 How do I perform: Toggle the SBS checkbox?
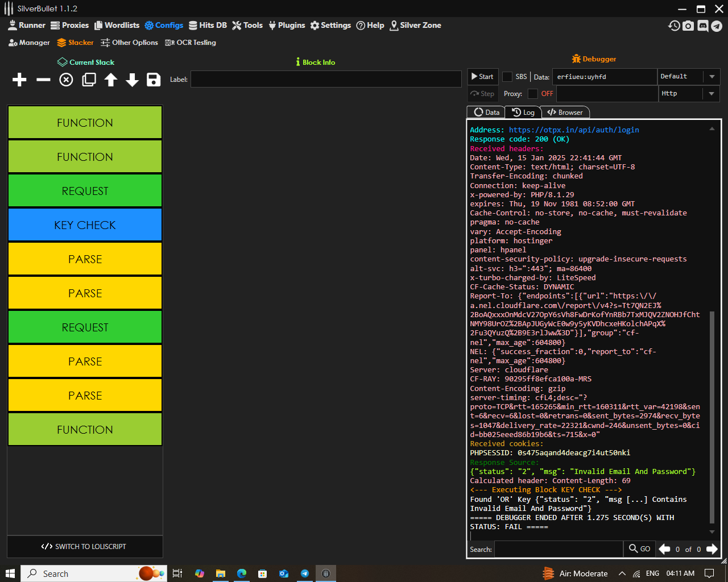507,77
